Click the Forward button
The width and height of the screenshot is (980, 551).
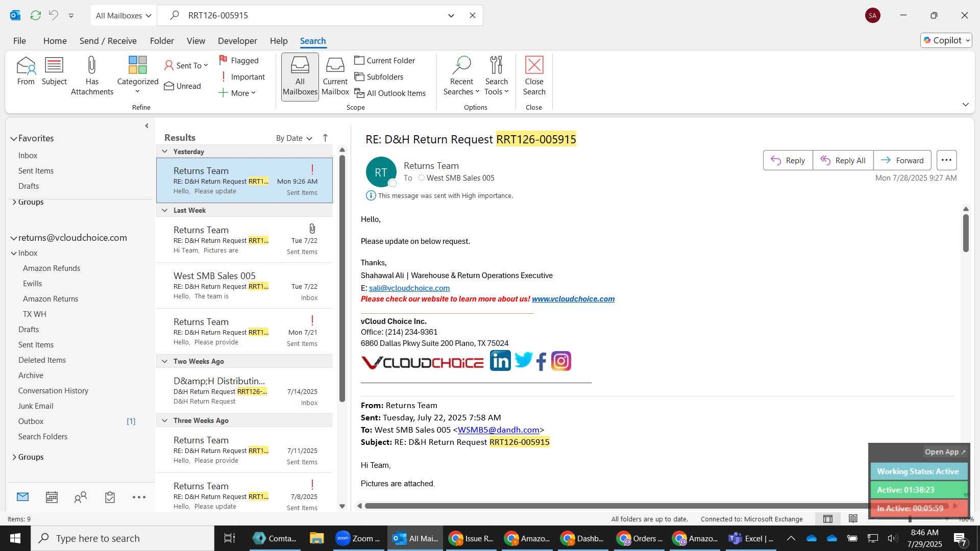pyautogui.click(x=902, y=160)
